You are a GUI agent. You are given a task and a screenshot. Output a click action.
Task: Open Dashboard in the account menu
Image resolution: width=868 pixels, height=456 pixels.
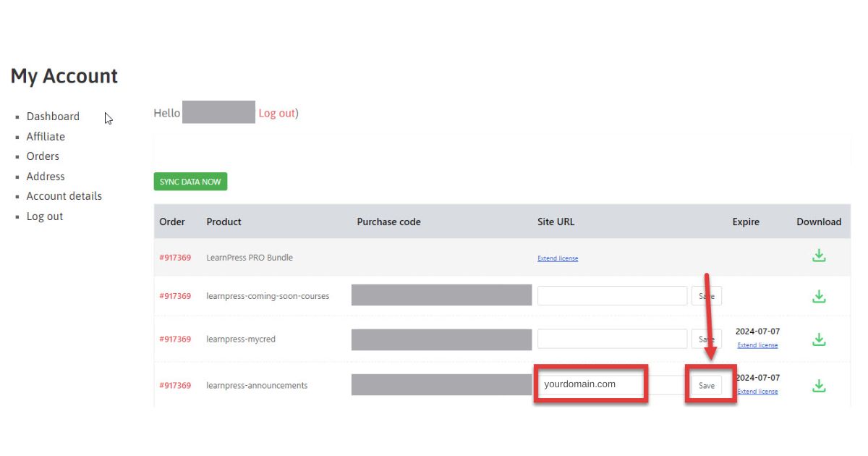pyautogui.click(x=53, y=117)
